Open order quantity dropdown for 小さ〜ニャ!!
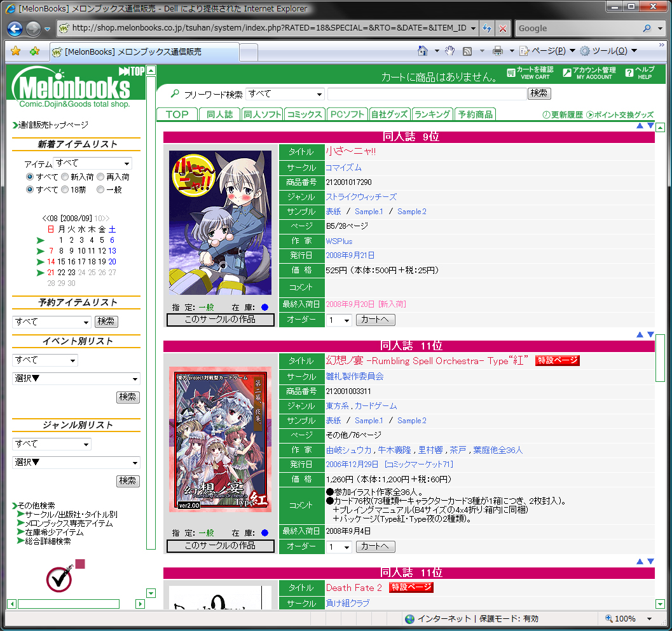Viewport: 672px width, 631px height. 339,320
